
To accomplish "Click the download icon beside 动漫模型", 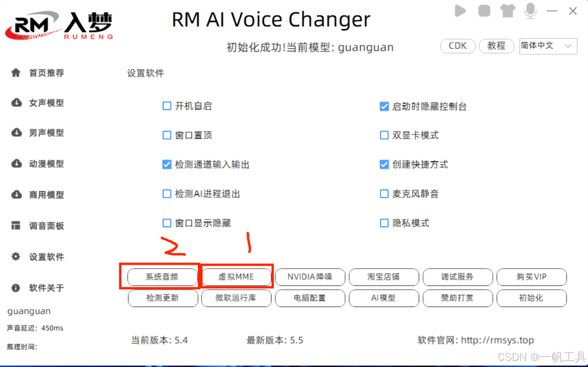I will click(16, 164).
